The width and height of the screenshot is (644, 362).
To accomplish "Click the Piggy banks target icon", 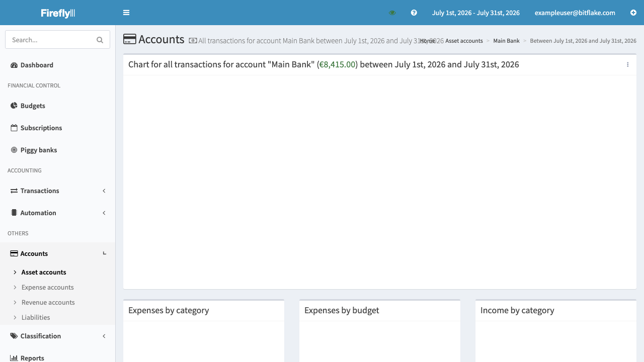I will click(x=14, y=150).
